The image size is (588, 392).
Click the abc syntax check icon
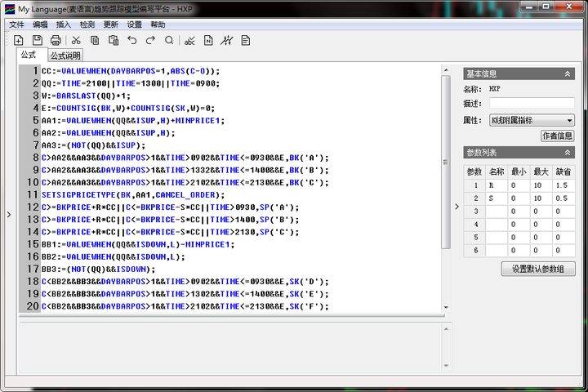coord(190,40)
